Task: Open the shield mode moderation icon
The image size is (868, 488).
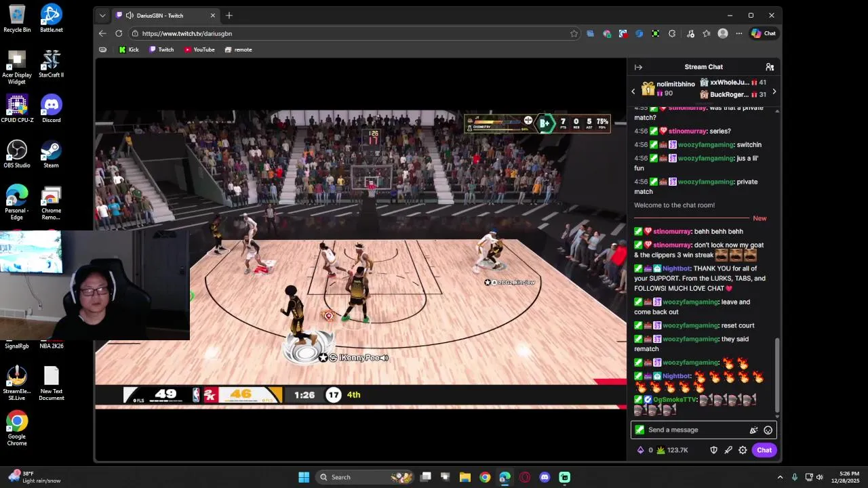Action: pos(713,450)
